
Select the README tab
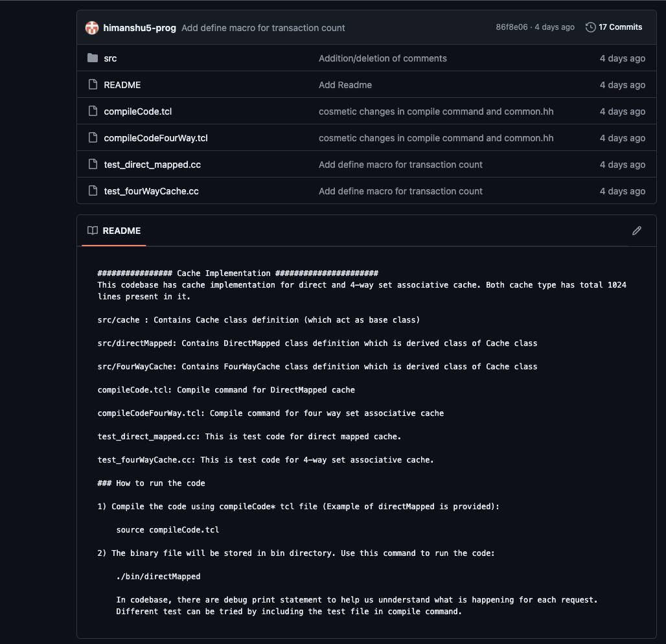(114, 231)
